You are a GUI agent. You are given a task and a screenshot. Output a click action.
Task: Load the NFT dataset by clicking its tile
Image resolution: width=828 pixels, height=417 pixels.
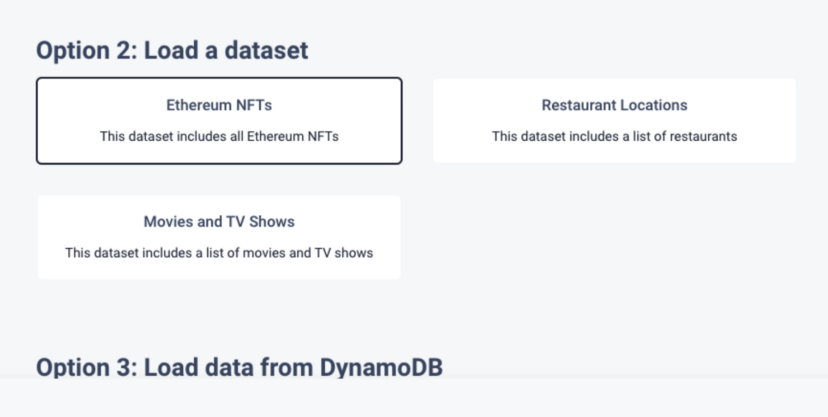[x=219, y=121]
